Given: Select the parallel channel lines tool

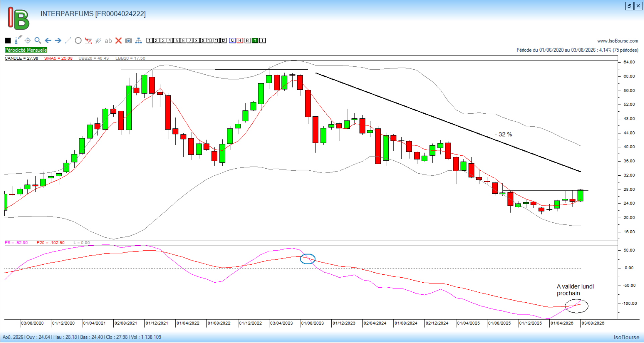Looking at the screenshot, I should [x=98, y=41].
